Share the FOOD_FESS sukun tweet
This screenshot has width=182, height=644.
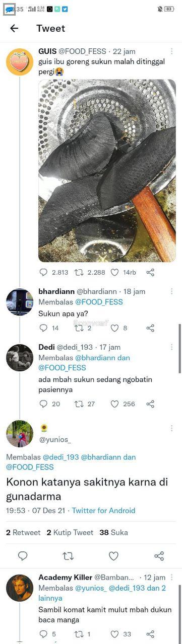(x=150, y=272)
